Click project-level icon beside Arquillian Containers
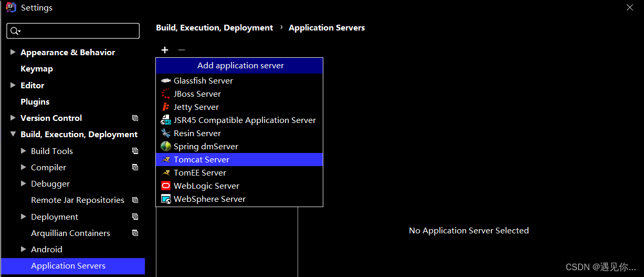This screenshot has width=644, height=277. click(135, 233)
